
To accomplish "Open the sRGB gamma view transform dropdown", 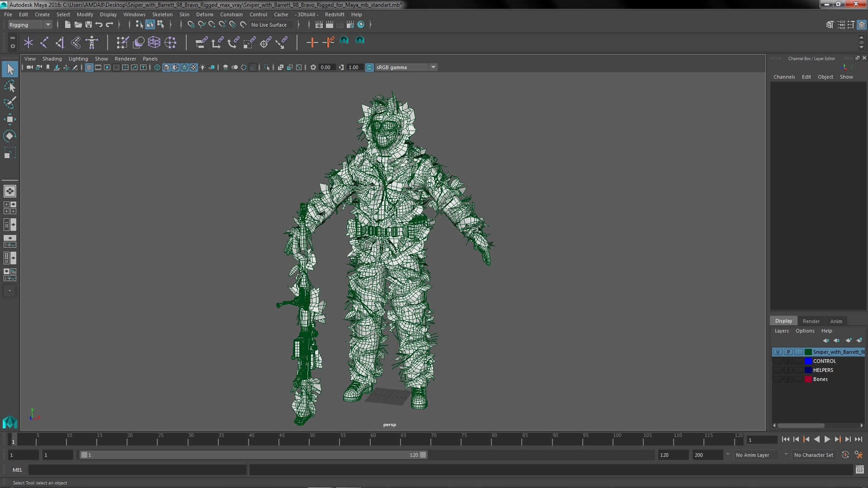I will (x=406, y=67).
